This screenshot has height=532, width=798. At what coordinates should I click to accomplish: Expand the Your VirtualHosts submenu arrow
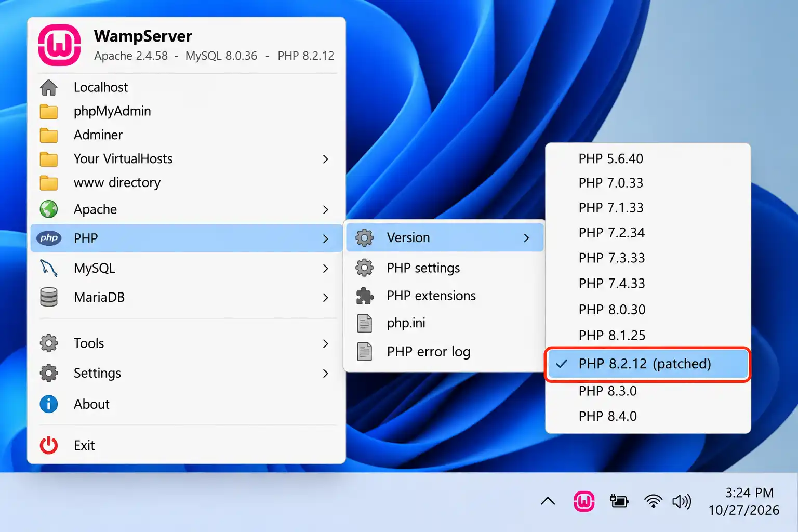tap(326, 159)
